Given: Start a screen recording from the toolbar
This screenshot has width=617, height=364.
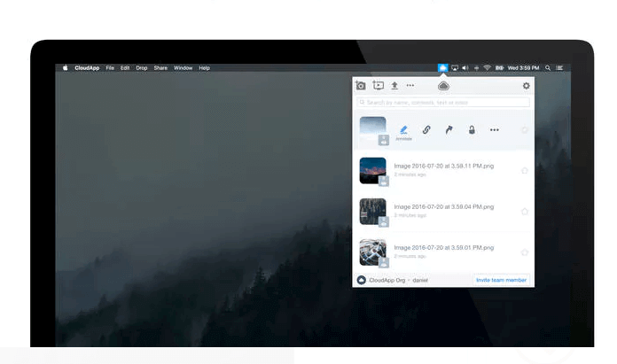Looking at the screenshot, I should click(x=378, y=86).
